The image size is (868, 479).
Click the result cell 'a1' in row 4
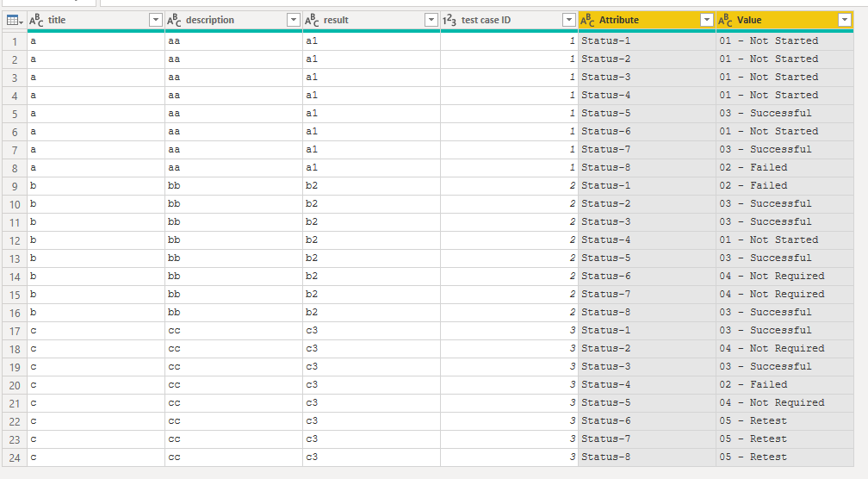pyautogui.click(x=371, y=96)
